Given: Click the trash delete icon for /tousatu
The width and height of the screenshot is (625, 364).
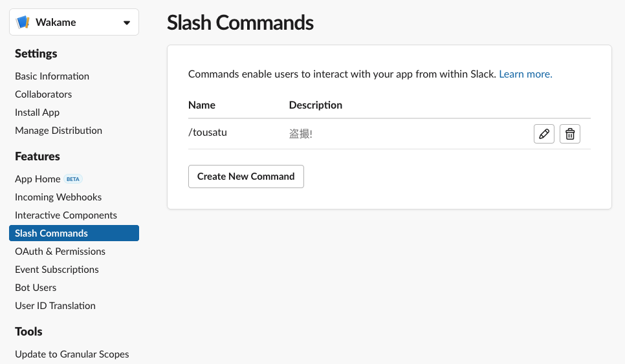Looking at the screenshot, I should click(x=569, y=134).
